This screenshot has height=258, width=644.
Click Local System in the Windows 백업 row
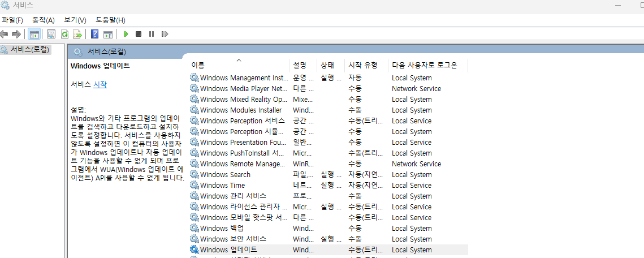(412, 228)
